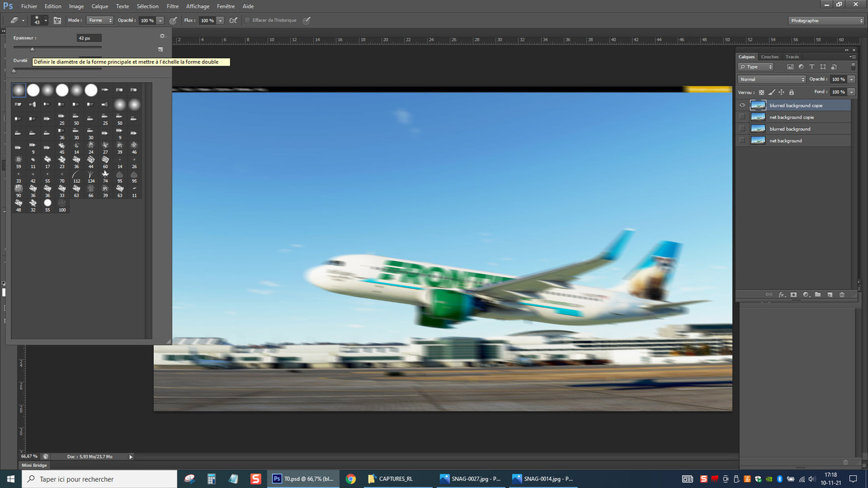Collapse the layers panel group arrows
This screenshot has height=488, width=868.
846,49
